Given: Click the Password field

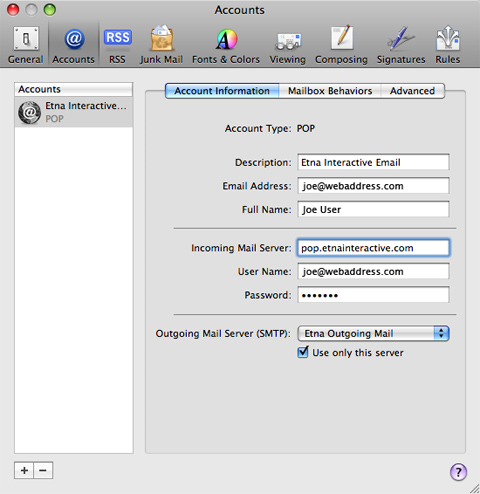Looking at the screenshot, I should [x=373, y=295].
